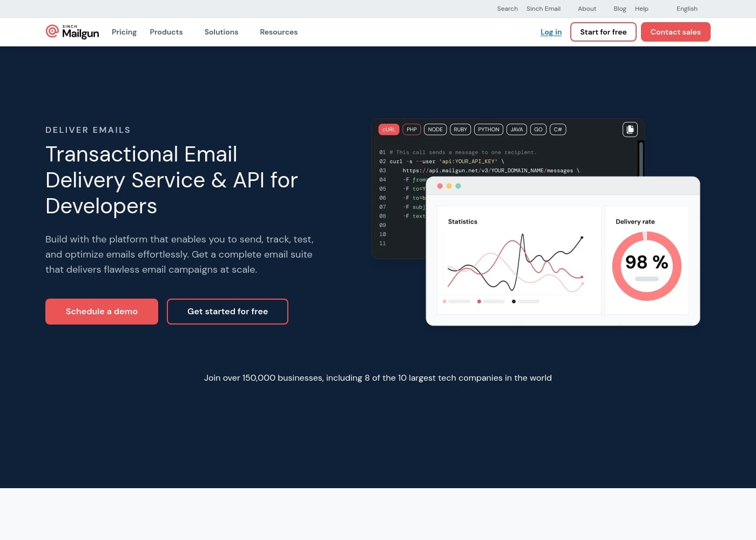Select the JAVA code tab
The height and width of the screenshot is (540, 756).
click(516, 130)
